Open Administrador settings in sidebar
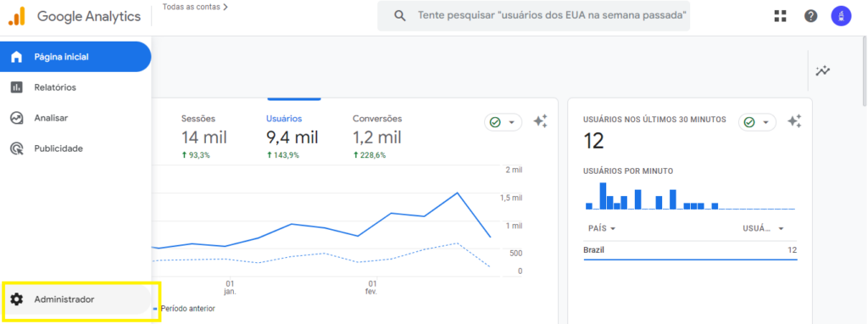The image size is (868, 324). tap(75, 299)
